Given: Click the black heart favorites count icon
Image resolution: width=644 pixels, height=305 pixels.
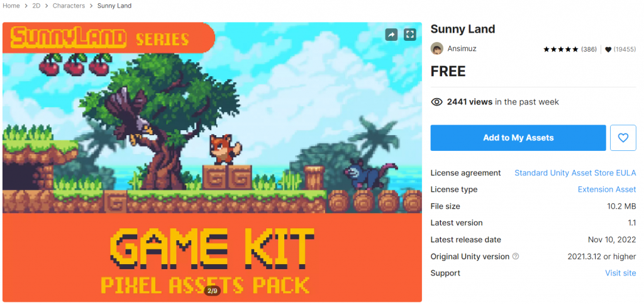Looking at the screenshot, I should [x=608, y=49].
